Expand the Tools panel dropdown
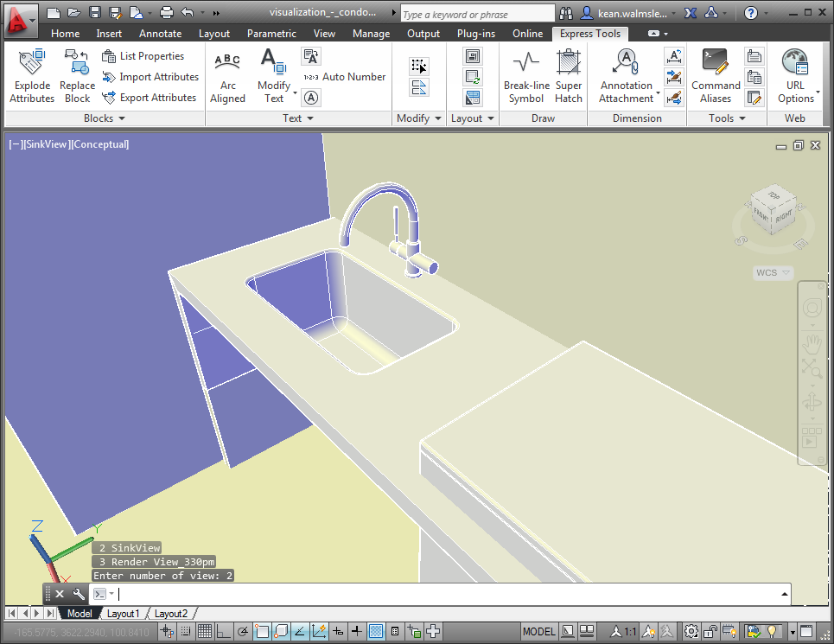Viewport: 834px width, 644px height. pos(726,118)
